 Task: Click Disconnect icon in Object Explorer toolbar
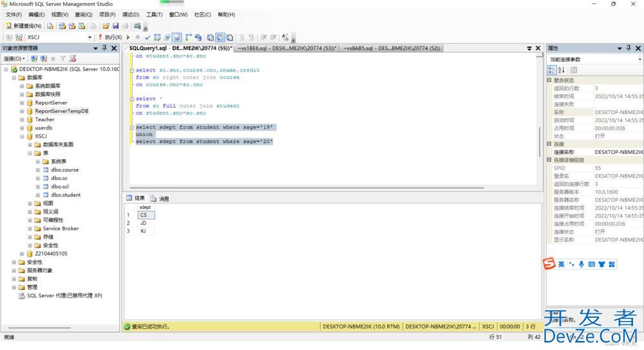[44, 59]
